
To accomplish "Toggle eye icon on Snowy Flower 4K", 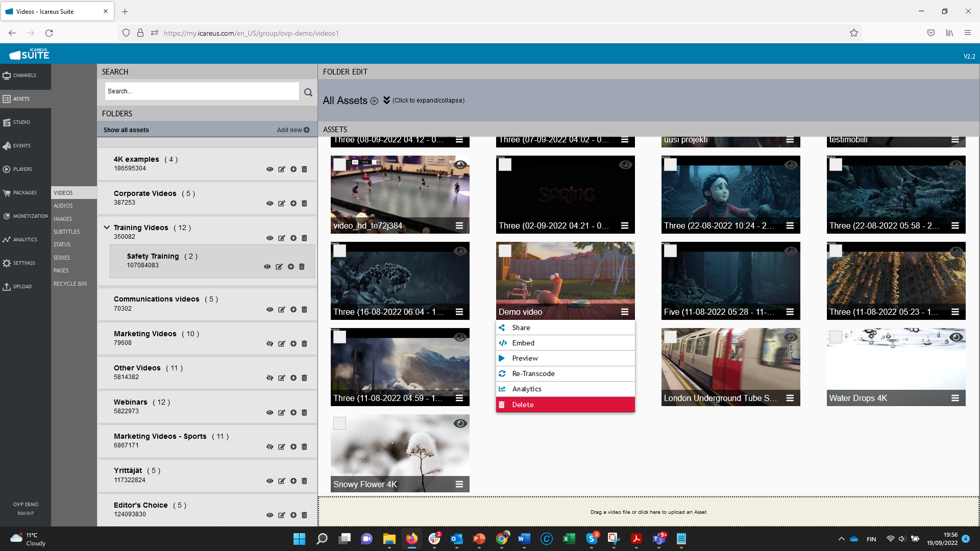I will pos(460,423).
